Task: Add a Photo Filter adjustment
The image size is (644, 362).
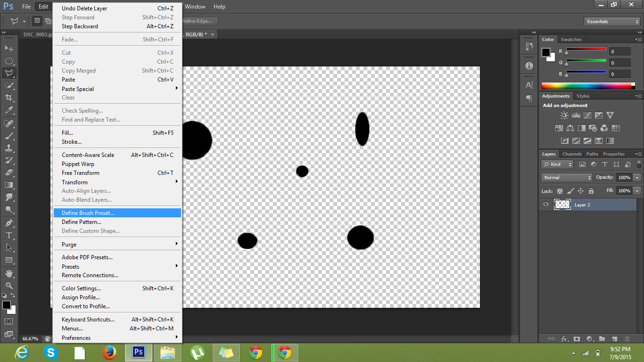Action: [x=593, y=128]
